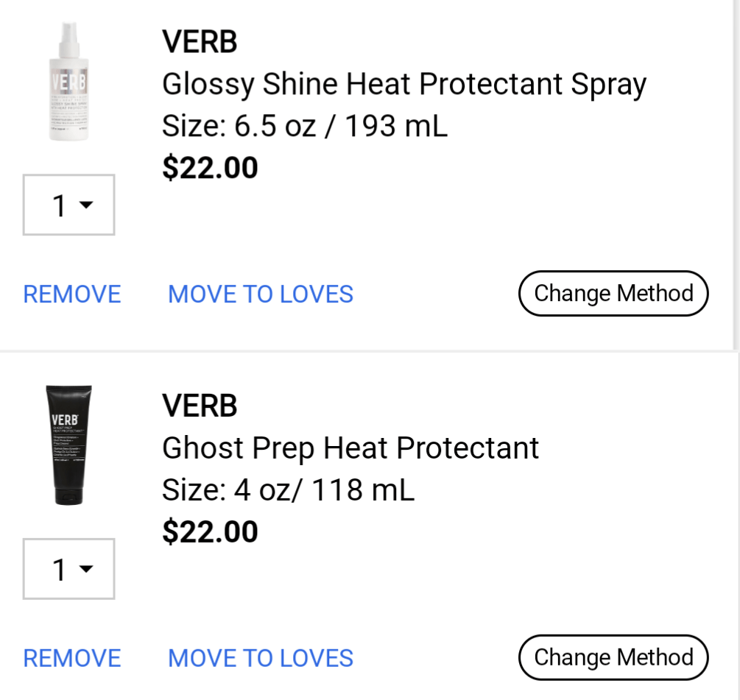Expand the quantity chevron on the first item

[x=86, y=205]
